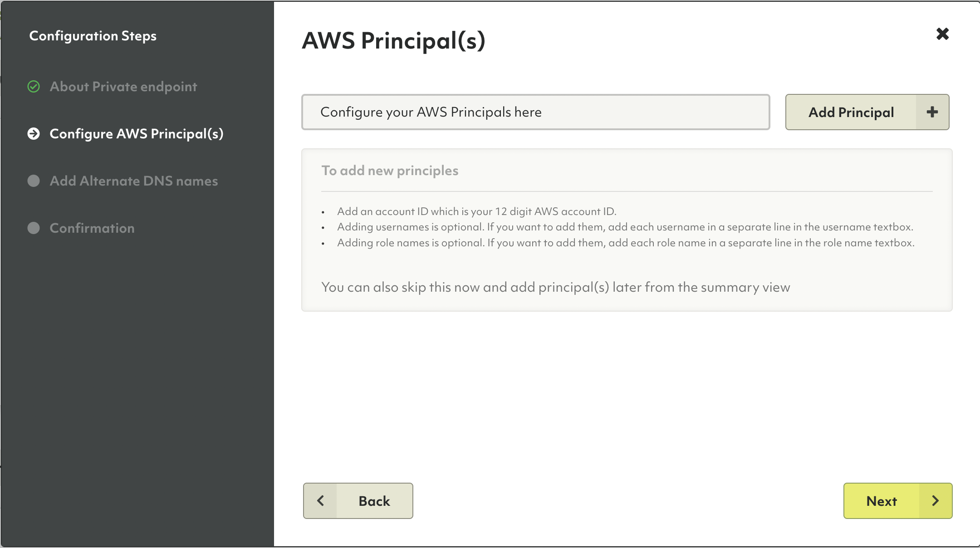This screenshot has width=980, height=548.
Task: Click the Next navigation button
Action: point(897,501)
